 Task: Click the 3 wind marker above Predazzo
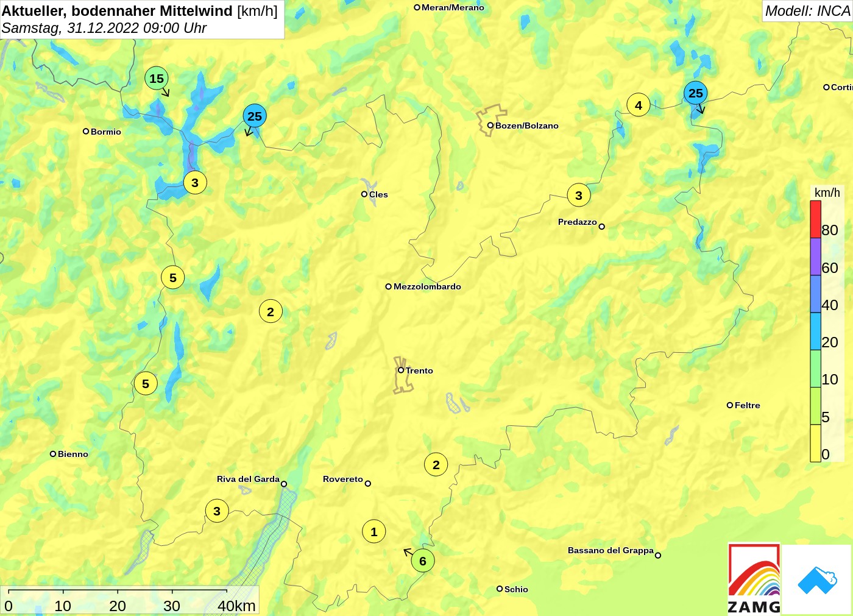pos(579,196)
